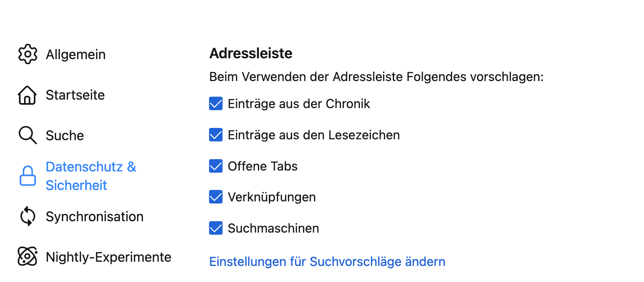Toggle the 'Suchmaschinen' checkbox
The image size is (644, 282).
click(216, 228)
